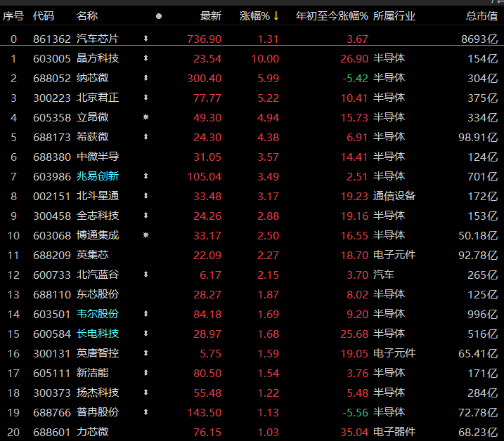504x441 pixels.
Task: Click the marker icon for 北汽蓝谷
Action: pyautogui.click(x=146, y=275)
